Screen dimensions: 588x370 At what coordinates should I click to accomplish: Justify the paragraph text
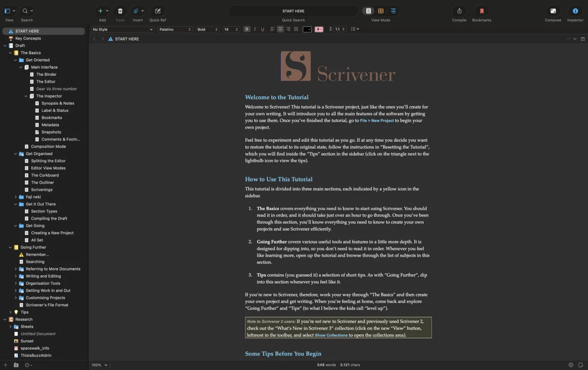tap(296, 29)
